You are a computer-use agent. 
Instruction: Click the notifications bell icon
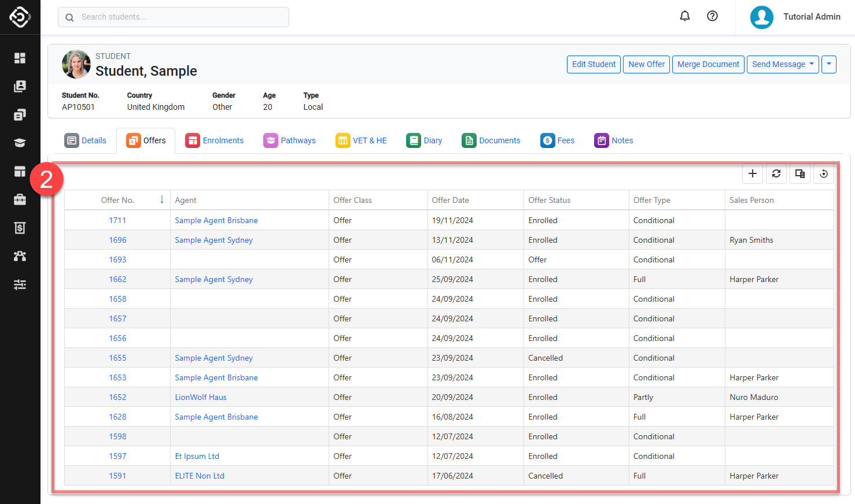684,16
